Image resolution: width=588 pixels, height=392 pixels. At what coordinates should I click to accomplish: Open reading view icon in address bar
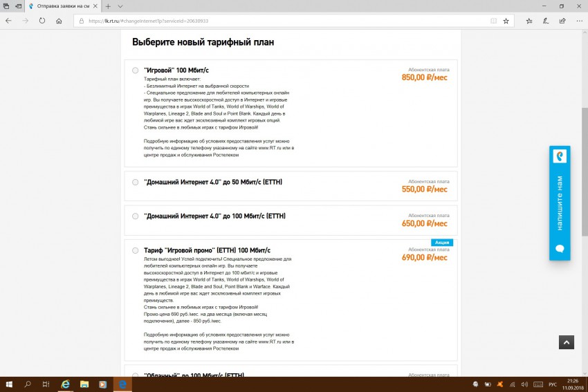[492, 21]
